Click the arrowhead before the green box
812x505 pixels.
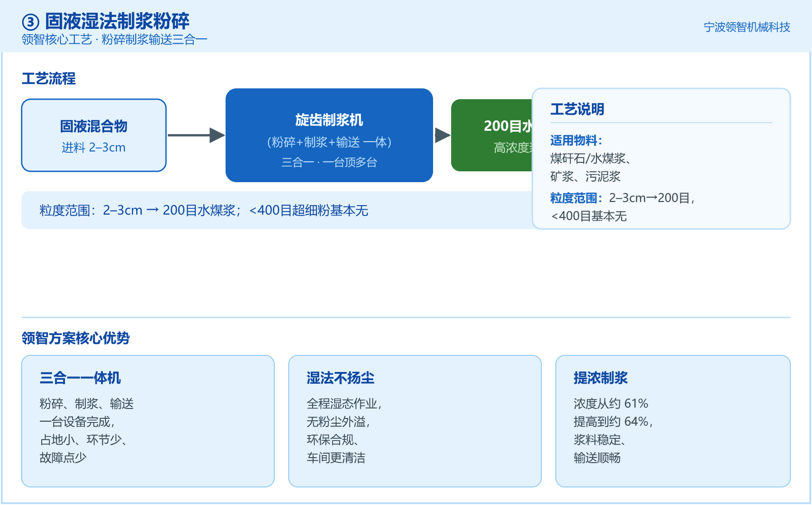click(x=443, y=135)
